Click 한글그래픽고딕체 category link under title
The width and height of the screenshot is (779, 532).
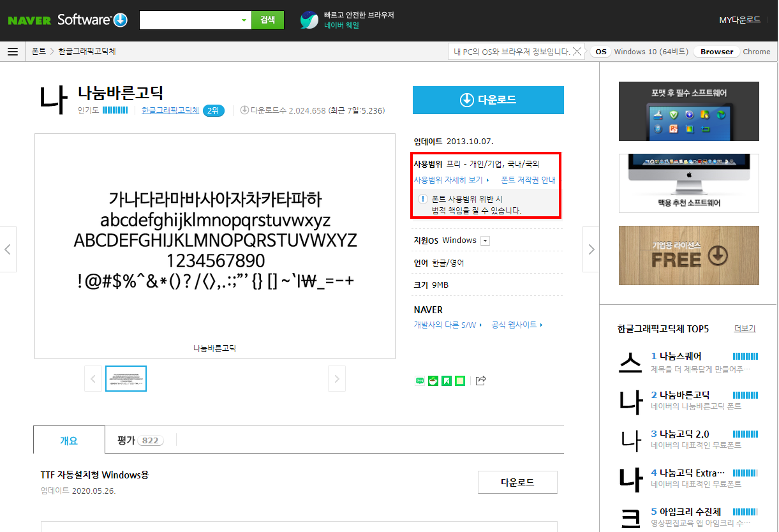(x=170, y=110)
